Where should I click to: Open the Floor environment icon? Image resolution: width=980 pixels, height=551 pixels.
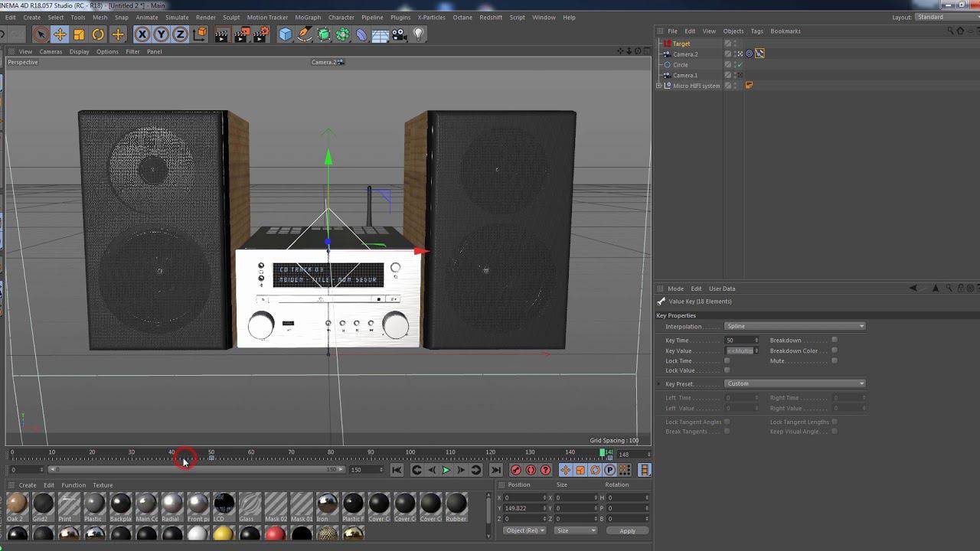[x=380, y=34]
